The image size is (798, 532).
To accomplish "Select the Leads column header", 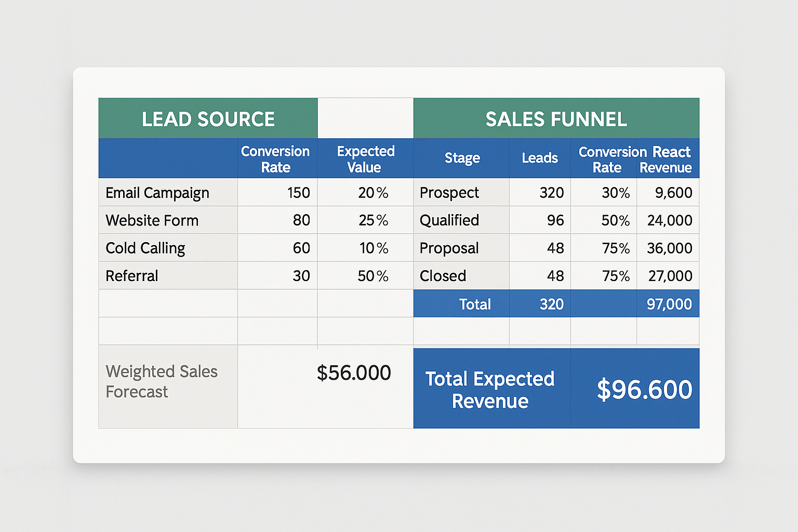I will coord(540,158).
